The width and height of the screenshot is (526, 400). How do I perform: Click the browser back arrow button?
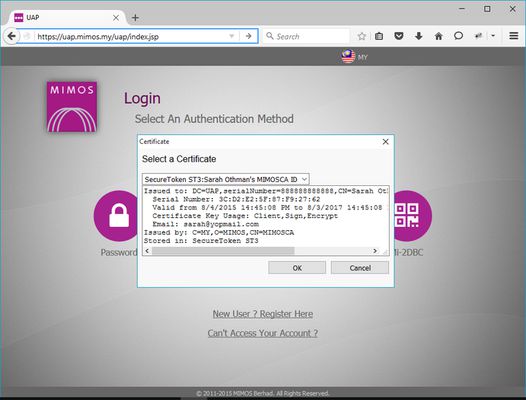pyautogui.click(x=11, y=36)
